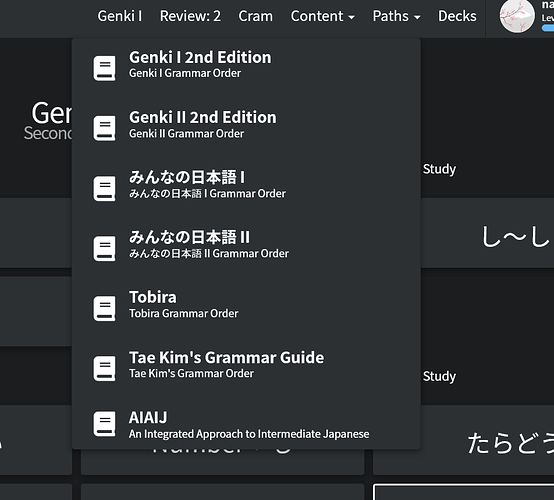
Task: Open the Decks page
Action: tap(457, 16)
